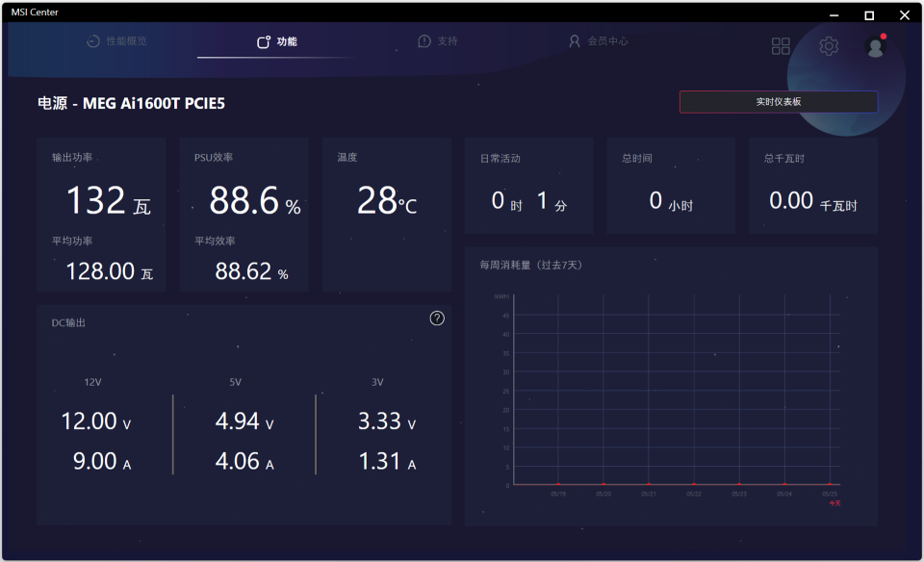
Task: Click the 88.62 % average efficiency value
Action: (251, 271)
